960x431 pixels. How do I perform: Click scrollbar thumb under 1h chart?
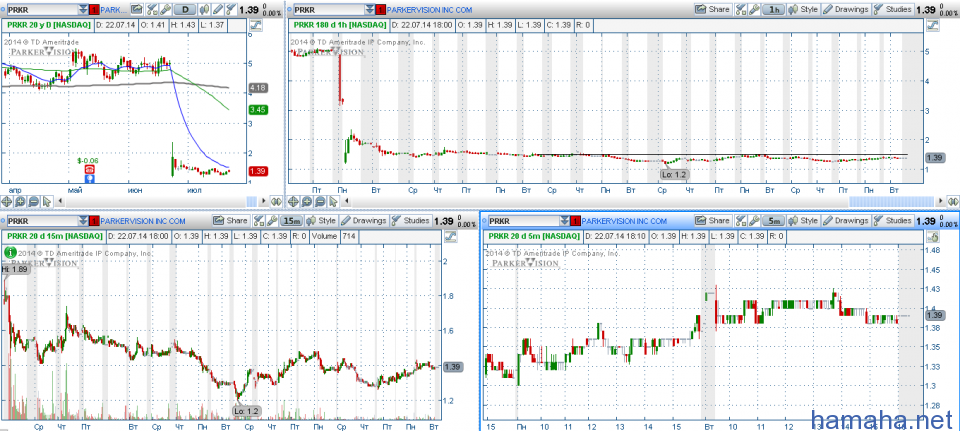pos(891,201)
